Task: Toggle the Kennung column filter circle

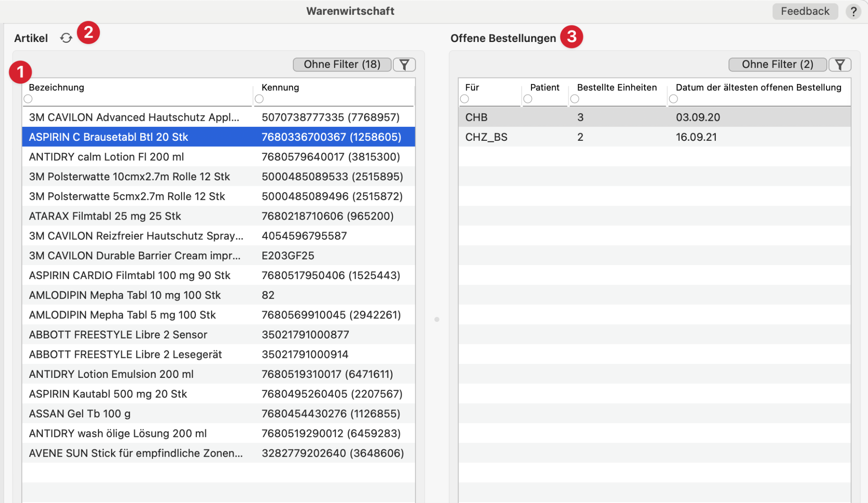Action: coord(259,99)
